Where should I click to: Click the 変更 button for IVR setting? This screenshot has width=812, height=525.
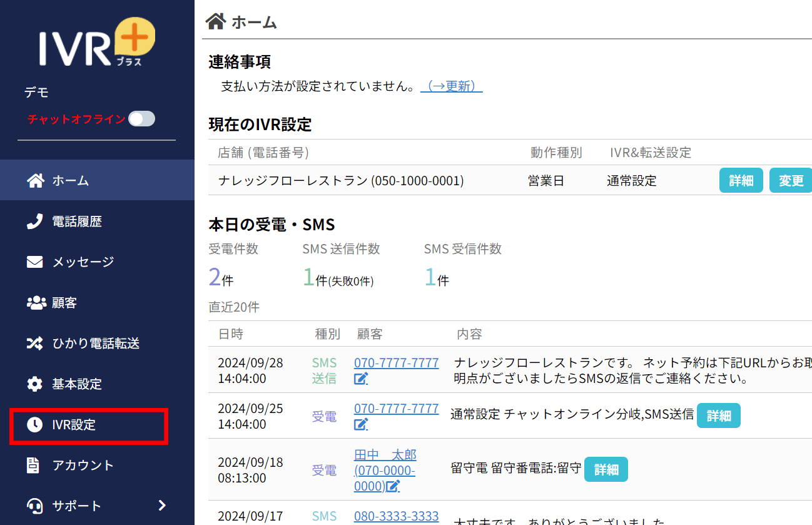coord(791,180)
